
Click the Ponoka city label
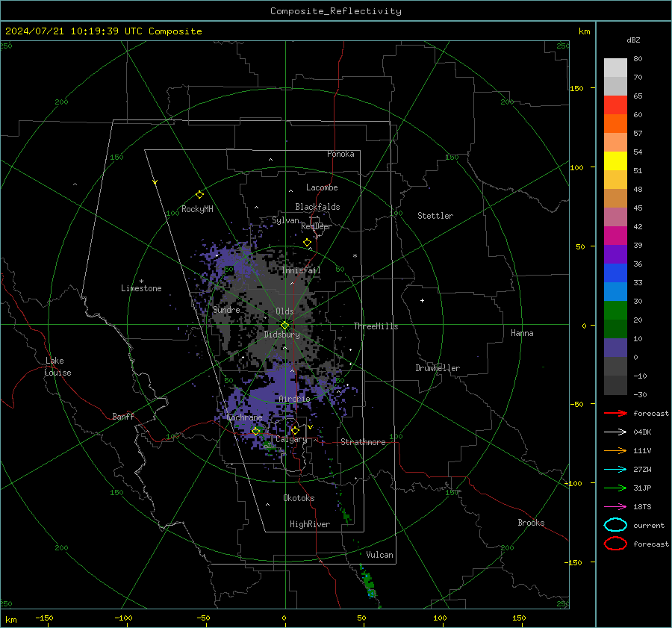click(340, 154)
